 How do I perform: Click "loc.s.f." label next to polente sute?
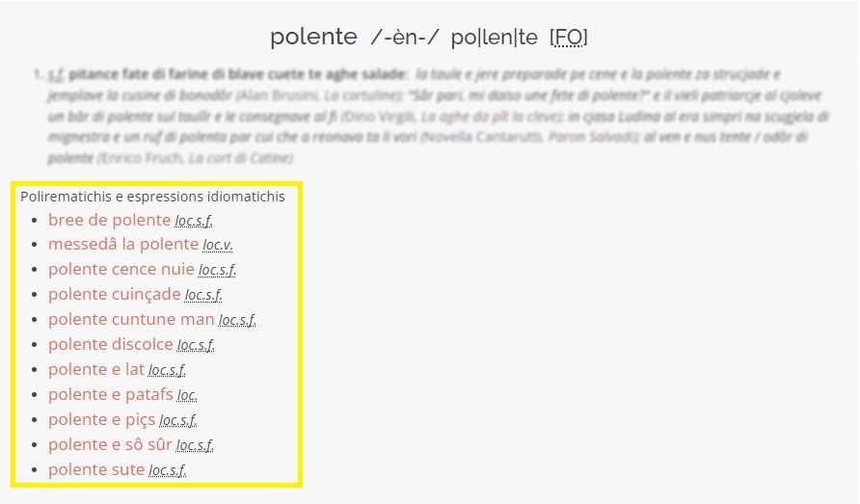[167, 471]
